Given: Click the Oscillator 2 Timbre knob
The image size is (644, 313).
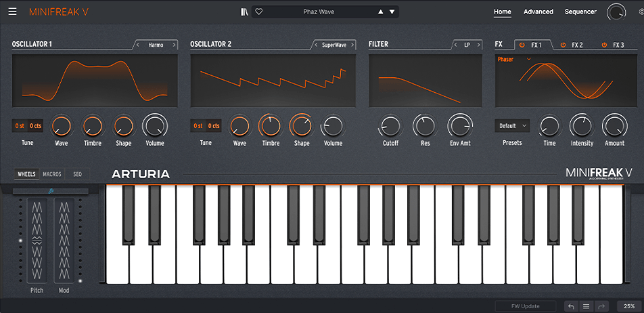Looking at the screenshot, I should [x=271, y=126].
